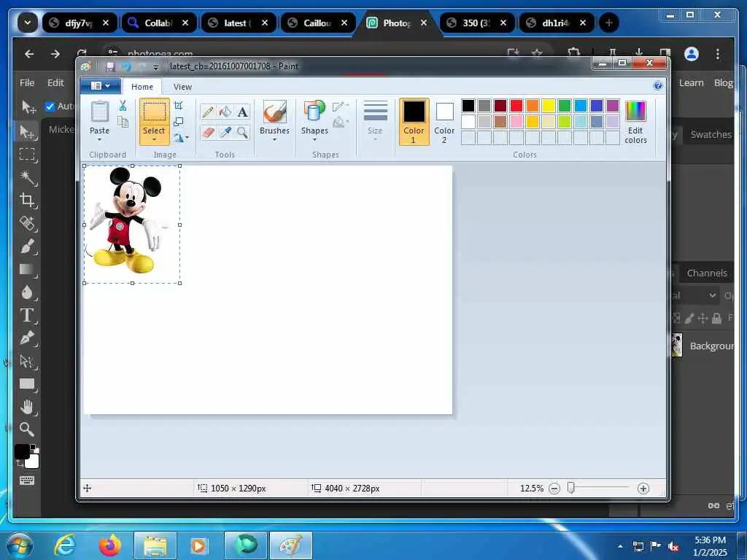Screen dimensions: 747x560
Task: Open browser tab search dropdown chevron
Action: 28,23
